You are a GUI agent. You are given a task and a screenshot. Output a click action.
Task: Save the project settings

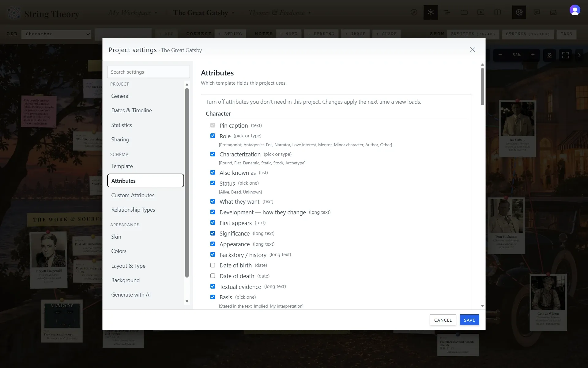coord(469,320)
